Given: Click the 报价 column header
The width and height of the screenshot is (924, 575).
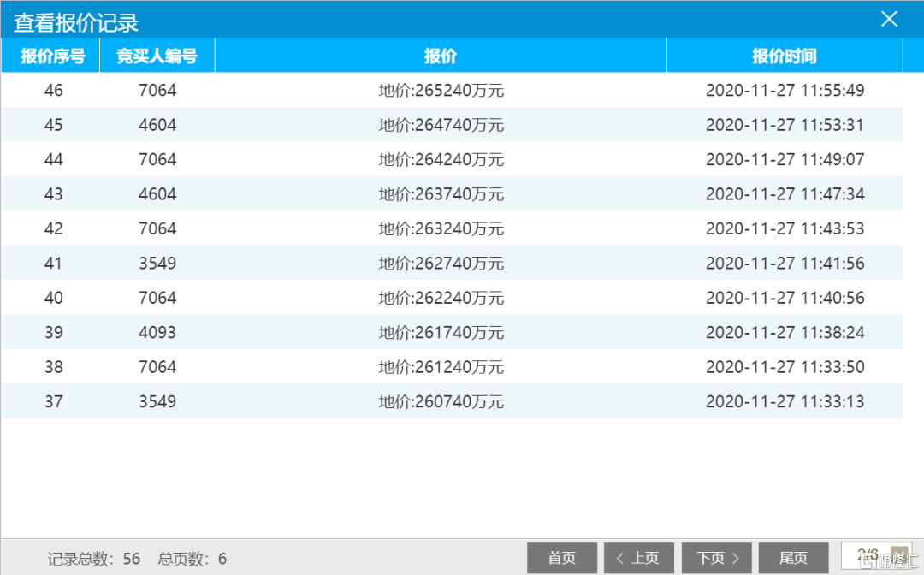Looking at the screenshot, I should 441,56.
